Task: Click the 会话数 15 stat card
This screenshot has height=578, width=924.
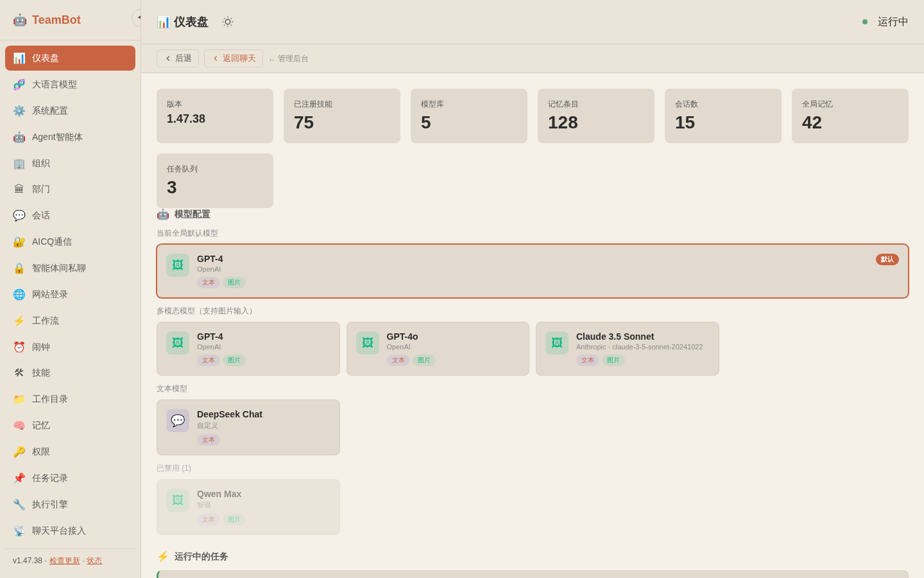Action: pos(723,116)
